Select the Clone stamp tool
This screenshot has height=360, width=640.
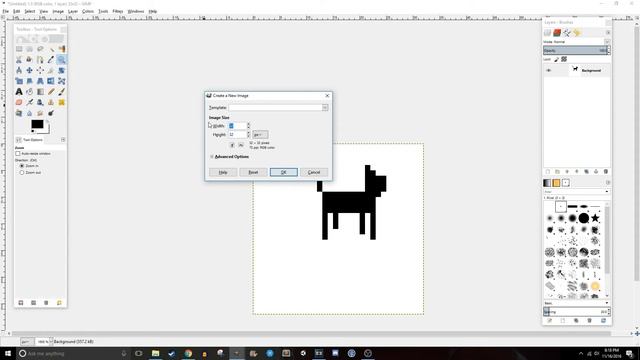[x=51, y=102]
